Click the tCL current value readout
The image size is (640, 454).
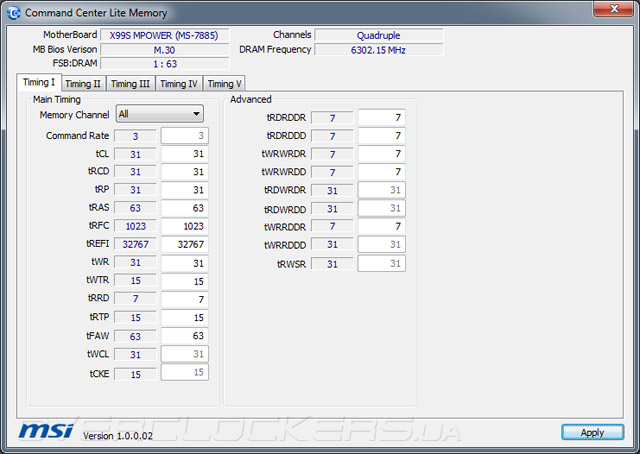135,154
